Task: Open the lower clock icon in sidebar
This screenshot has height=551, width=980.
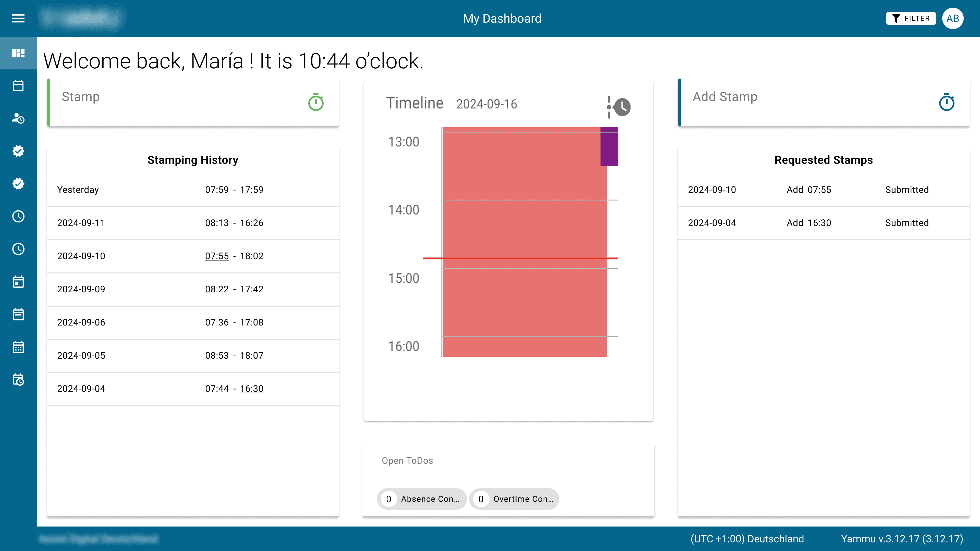Action: 18,249
